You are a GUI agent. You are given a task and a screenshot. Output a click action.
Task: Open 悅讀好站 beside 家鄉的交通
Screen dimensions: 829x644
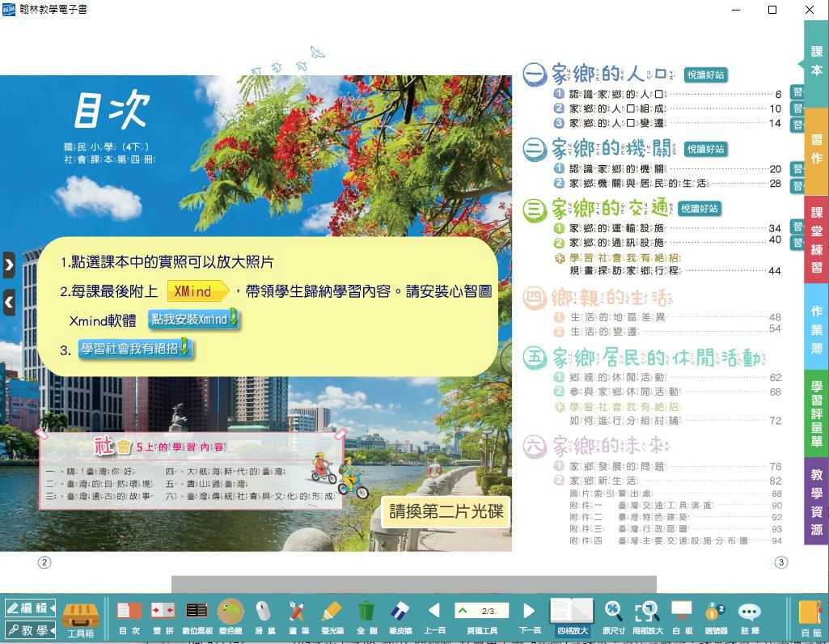700,209
